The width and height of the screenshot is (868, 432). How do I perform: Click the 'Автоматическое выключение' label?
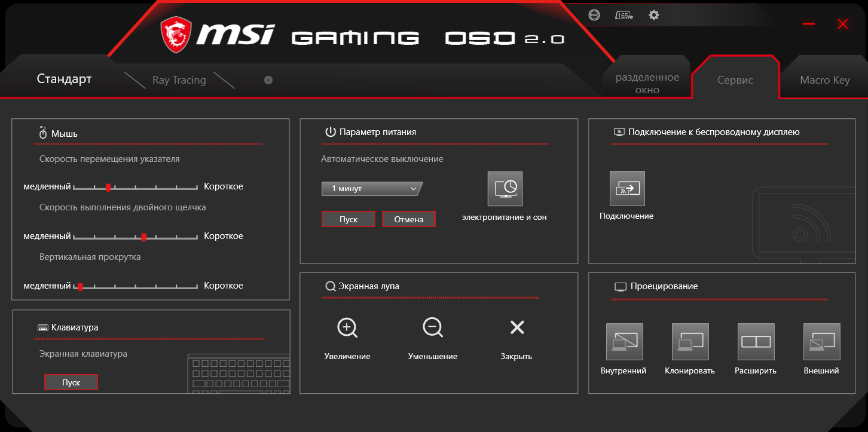tap(382, 159)
